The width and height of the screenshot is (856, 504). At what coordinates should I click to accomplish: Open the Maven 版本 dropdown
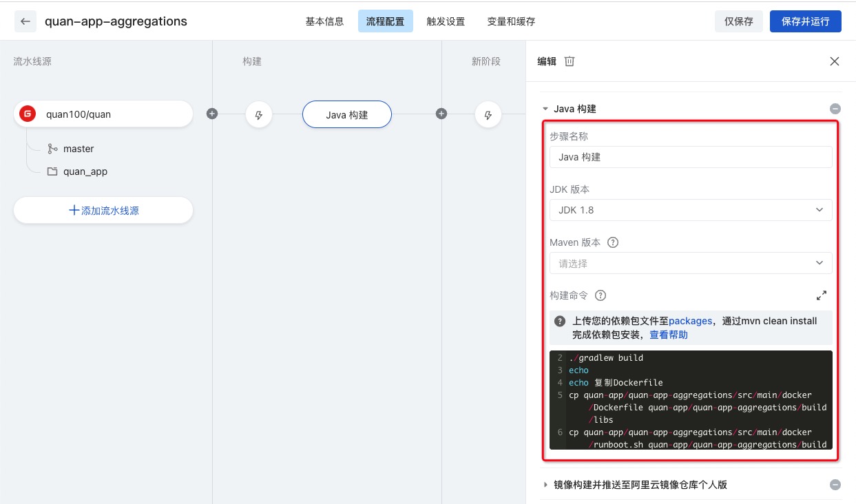(x=691, y=263)
